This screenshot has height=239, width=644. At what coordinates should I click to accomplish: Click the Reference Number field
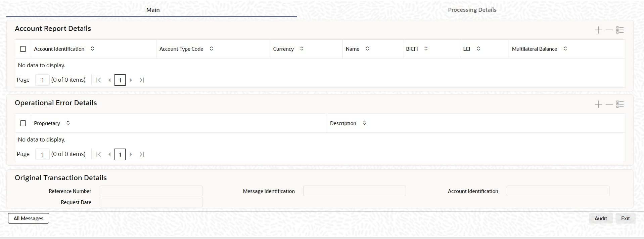point(151,191)
